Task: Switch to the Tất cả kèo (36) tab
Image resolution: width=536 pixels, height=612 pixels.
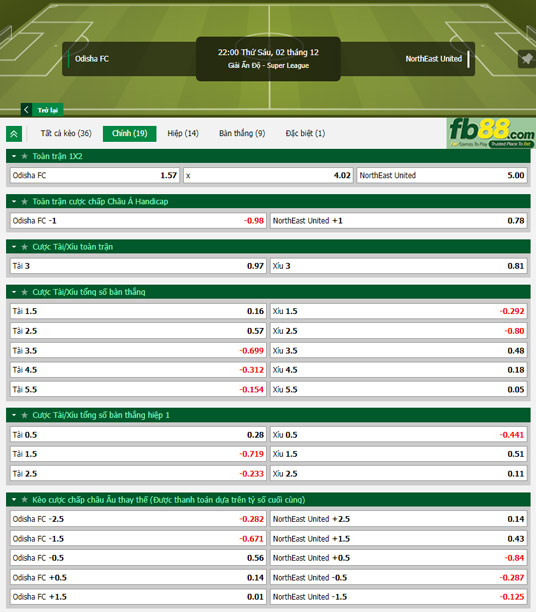Action: tap(66, 133)
